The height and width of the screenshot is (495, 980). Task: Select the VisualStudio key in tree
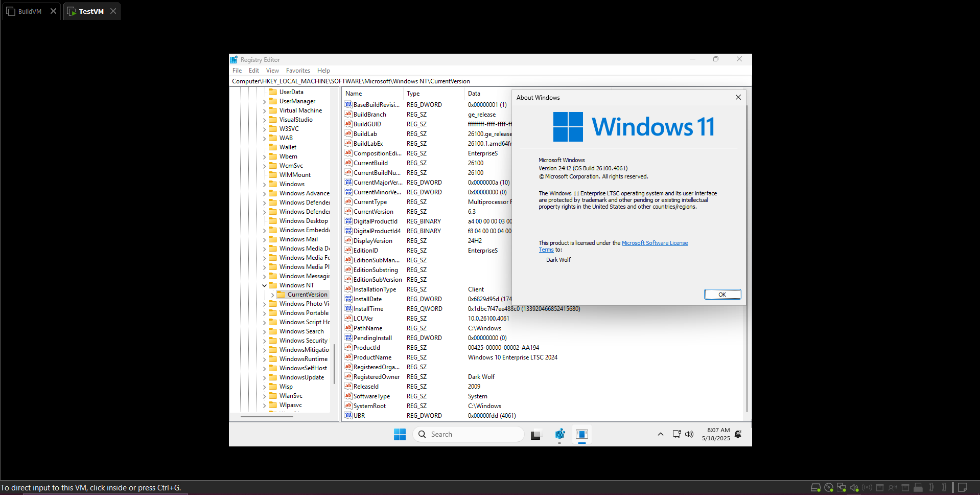296,120
